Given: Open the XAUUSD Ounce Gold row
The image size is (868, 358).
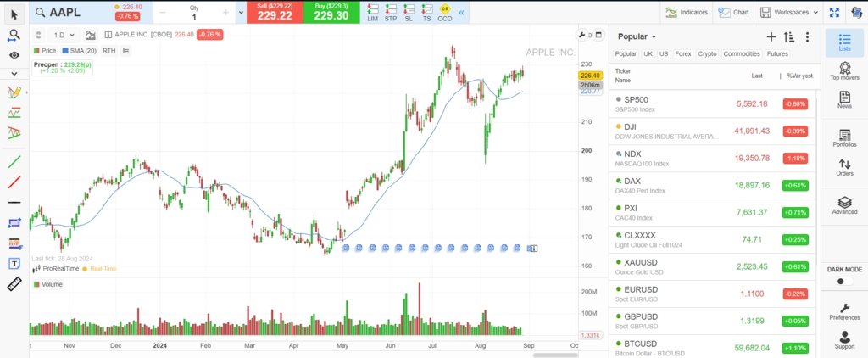Looking at the screenshot, I should coord(711,266).
